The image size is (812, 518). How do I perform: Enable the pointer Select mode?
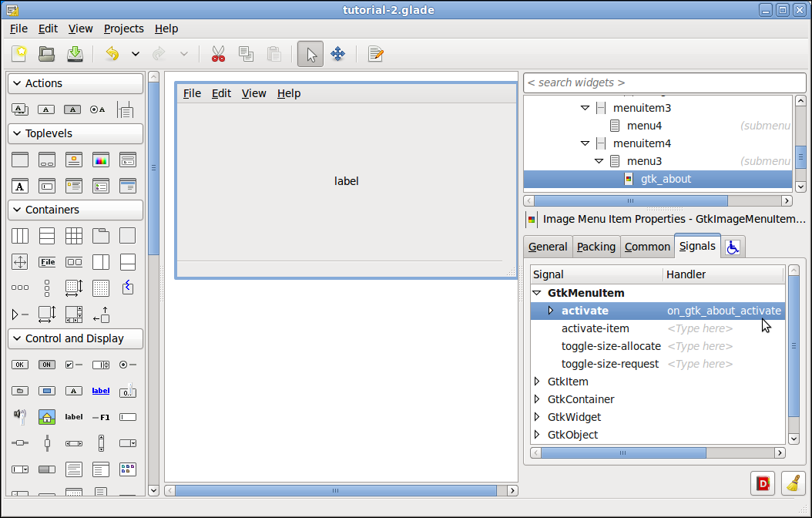310,54
